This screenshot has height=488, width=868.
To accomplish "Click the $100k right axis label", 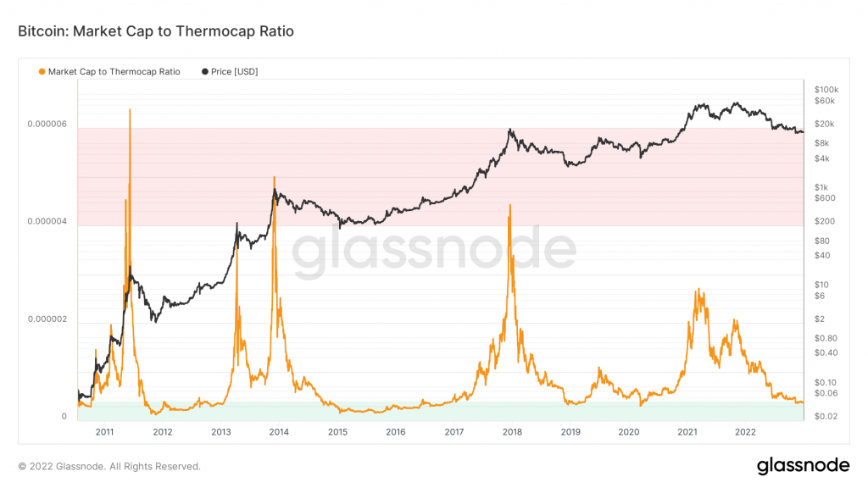I will pos(826,90).
